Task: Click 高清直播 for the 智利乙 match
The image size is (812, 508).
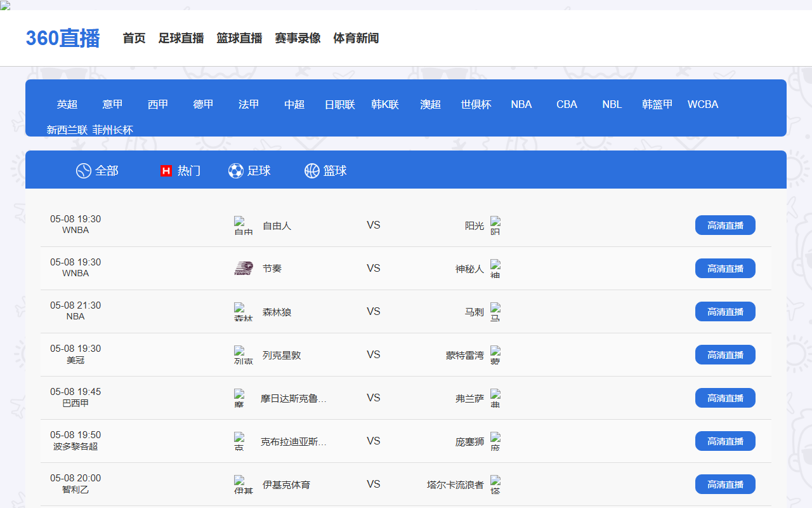Action: coord(725,485)
